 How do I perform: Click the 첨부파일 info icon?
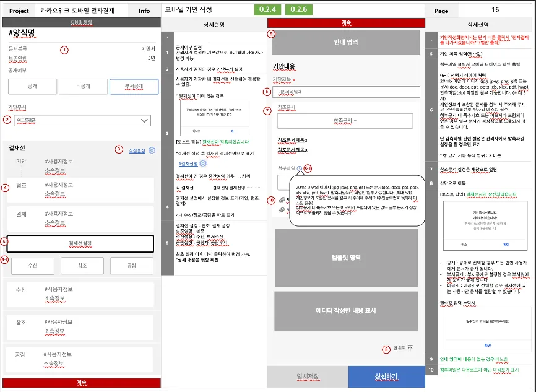click(x=300, y=168)
